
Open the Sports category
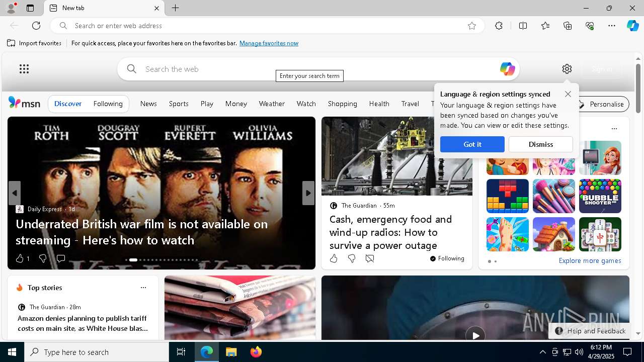pyautogui.click(x=179, y=104)
